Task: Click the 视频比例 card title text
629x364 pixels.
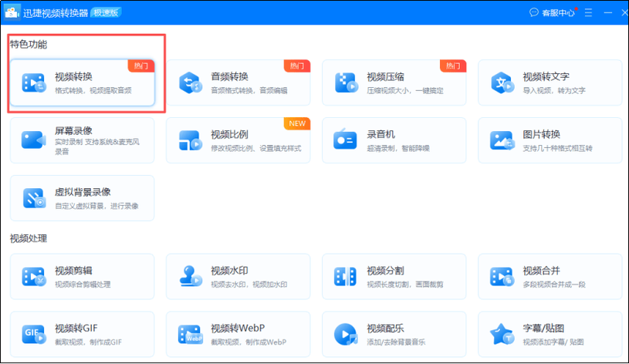Action: click(229, 134)
